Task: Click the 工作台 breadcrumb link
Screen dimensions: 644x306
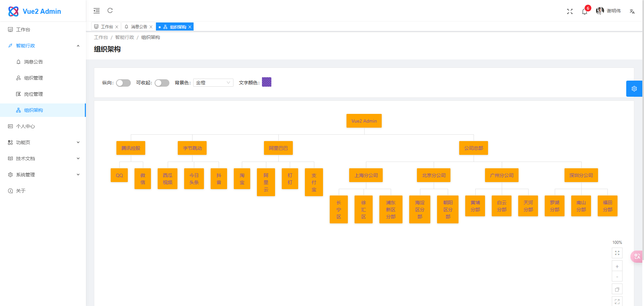Action: pyautogui.click(x=101, y=37)
